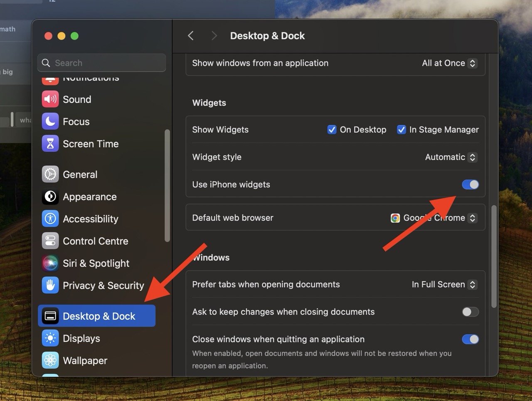Disable the Use iPhone widgets toggle

(x=470, y=185)
